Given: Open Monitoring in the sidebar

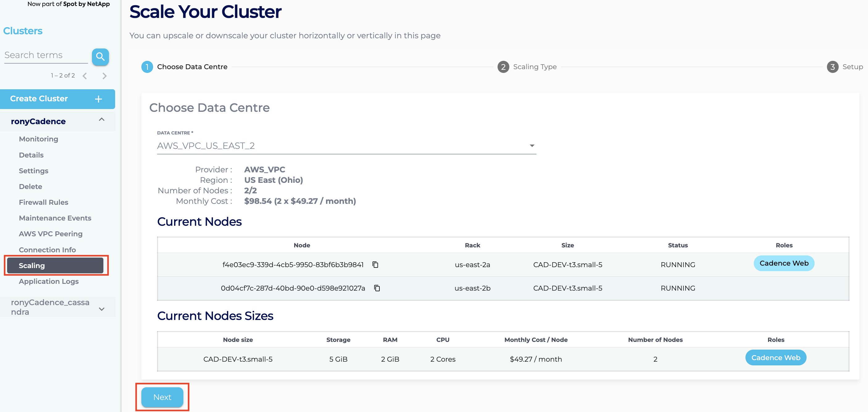Looking at the screenshot, I should (x=38, y=139).
